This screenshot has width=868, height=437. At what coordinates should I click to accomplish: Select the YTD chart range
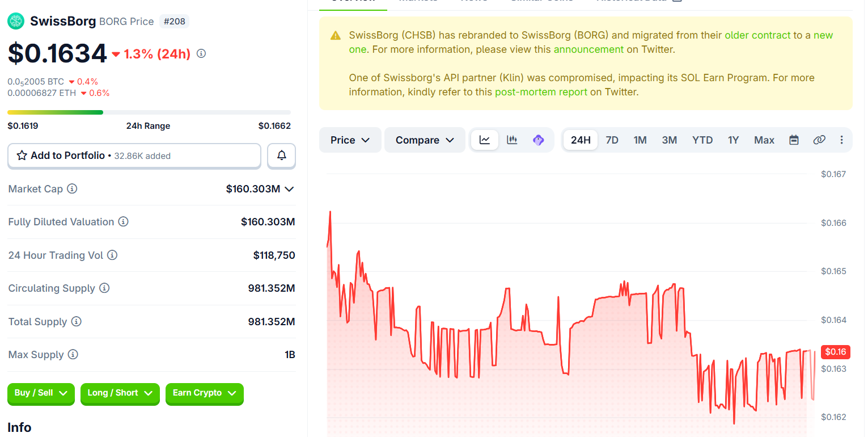pos(702,140)
